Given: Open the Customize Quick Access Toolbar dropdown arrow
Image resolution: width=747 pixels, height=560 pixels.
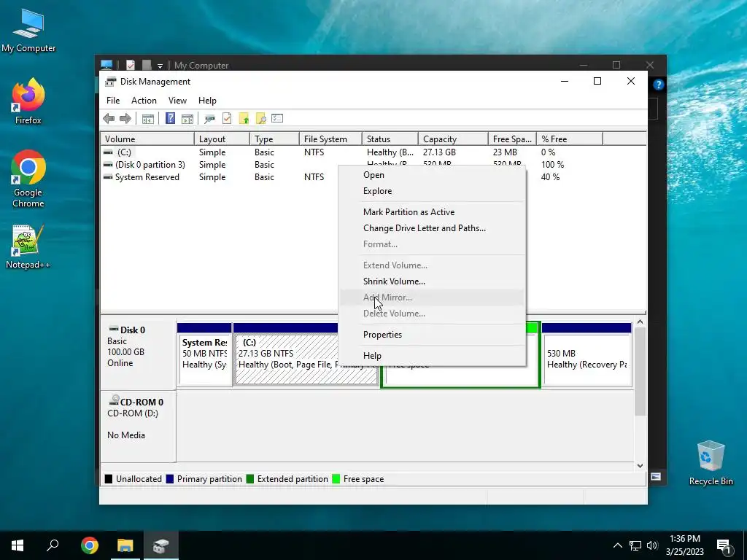Looking at the screenshot, I should pos(160,66).
